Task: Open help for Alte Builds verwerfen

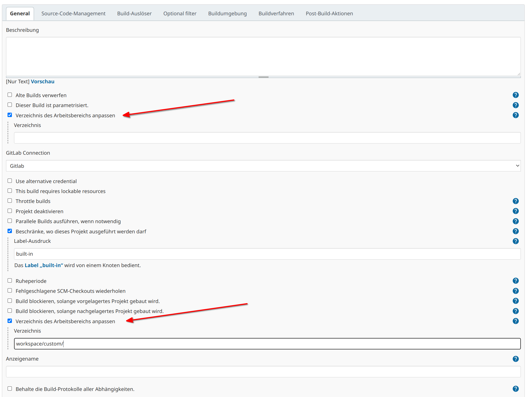Action: 516,95
